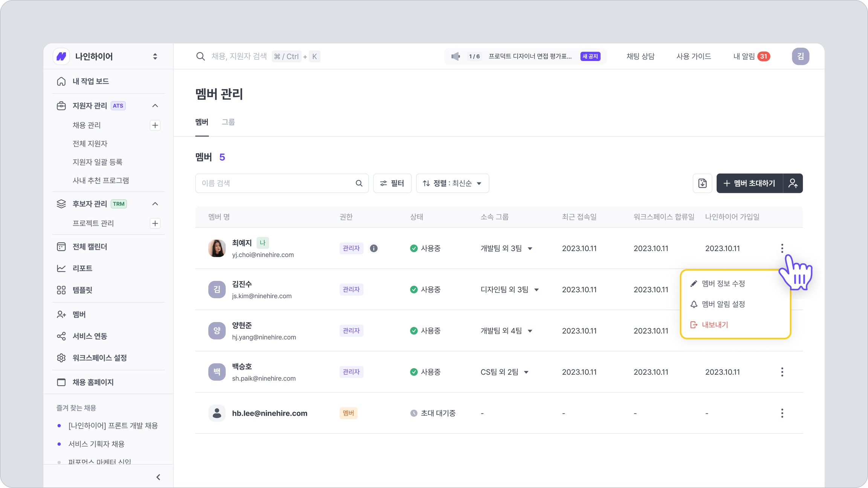Click the global search magnifier icon
This screenshot has width=868, height=488.
(200, 56)
